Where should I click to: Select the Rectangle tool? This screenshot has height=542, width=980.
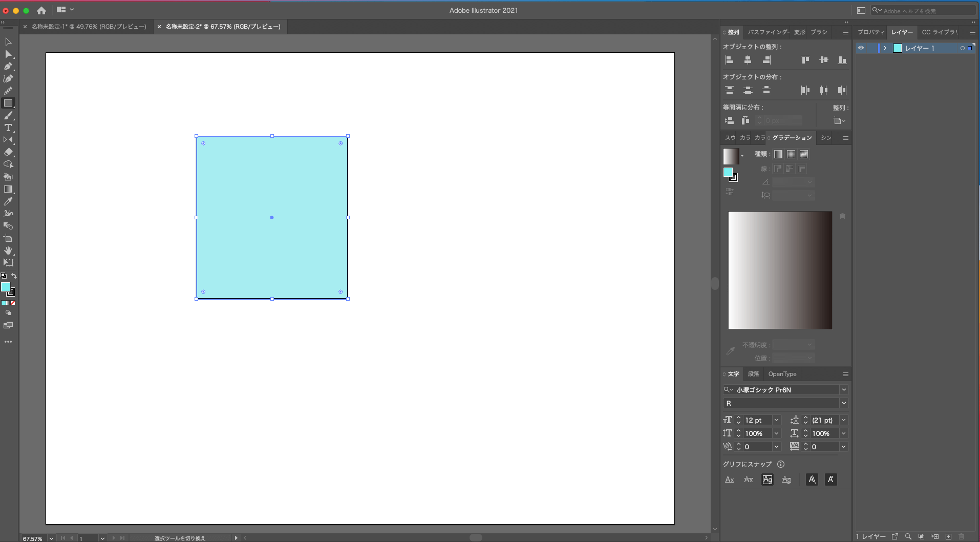[x=8, y=103]
